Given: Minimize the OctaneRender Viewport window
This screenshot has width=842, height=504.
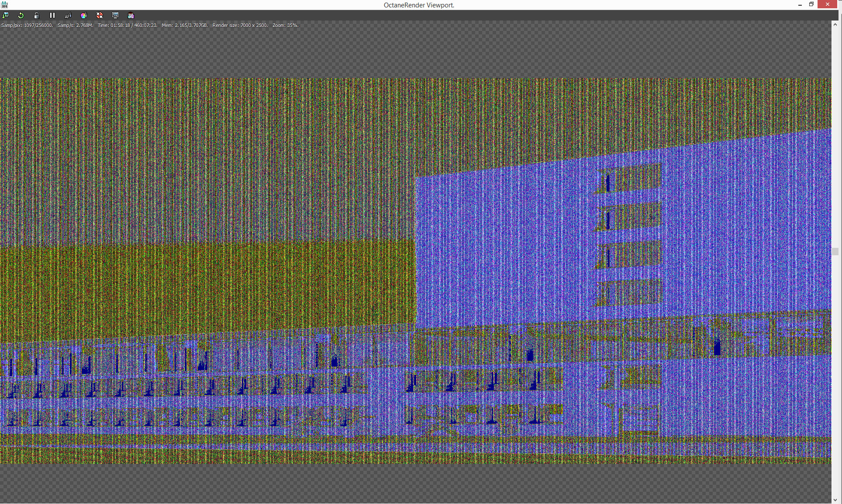Looking at the screenshot, I should (800, 5).
